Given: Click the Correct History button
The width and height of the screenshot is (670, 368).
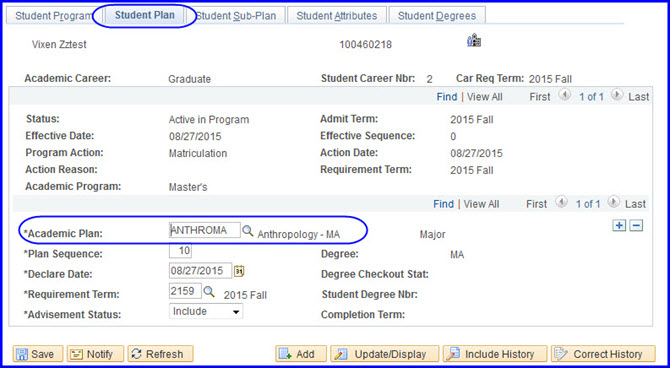Looking at the screenshot, I should 603,354.
